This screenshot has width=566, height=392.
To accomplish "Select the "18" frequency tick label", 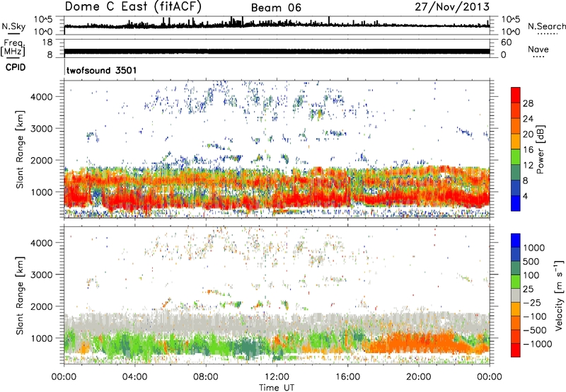I will coord(47,42).
